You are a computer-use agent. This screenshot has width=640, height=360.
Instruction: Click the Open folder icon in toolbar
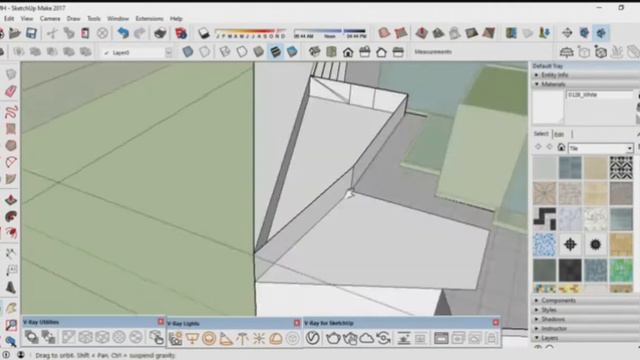click(15, 33)
